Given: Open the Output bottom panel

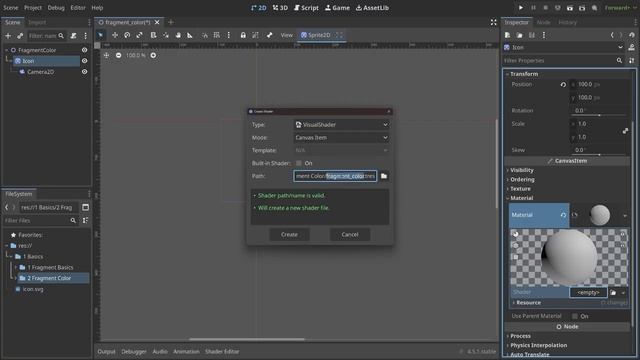Looking at the screenshot, I should point(106,351).
